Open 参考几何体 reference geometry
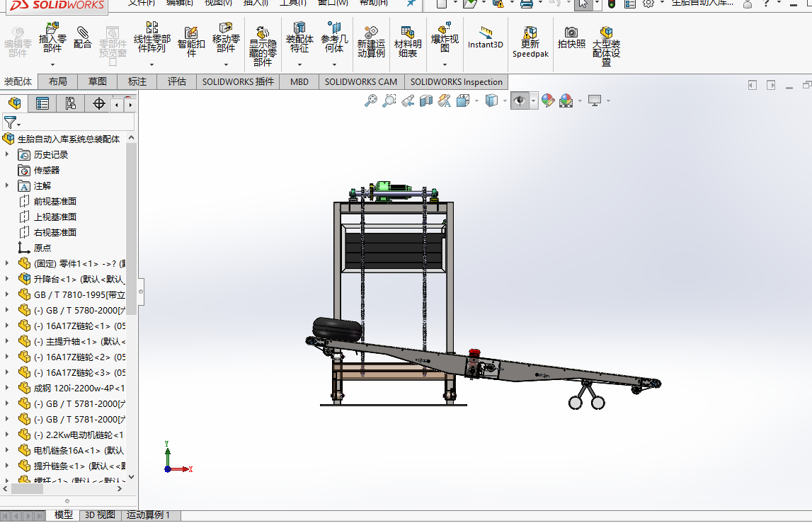The height and width of the screenshot is (523, 812). point(334,38)
